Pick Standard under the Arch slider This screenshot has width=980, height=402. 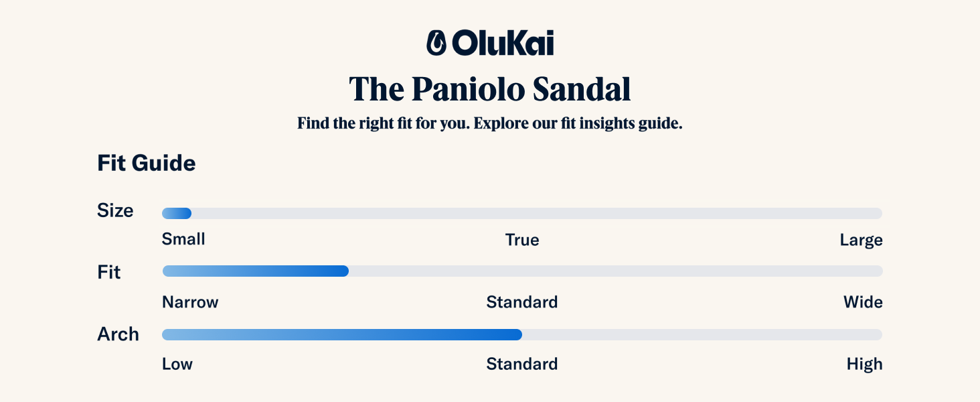522,364
